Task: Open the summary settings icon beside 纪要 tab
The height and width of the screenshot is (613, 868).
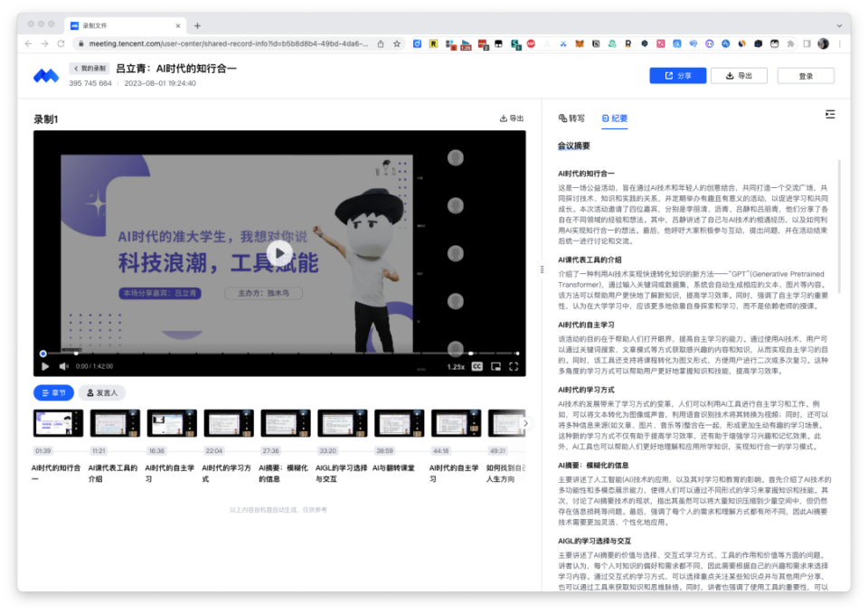Action: [x=832, y=115]
